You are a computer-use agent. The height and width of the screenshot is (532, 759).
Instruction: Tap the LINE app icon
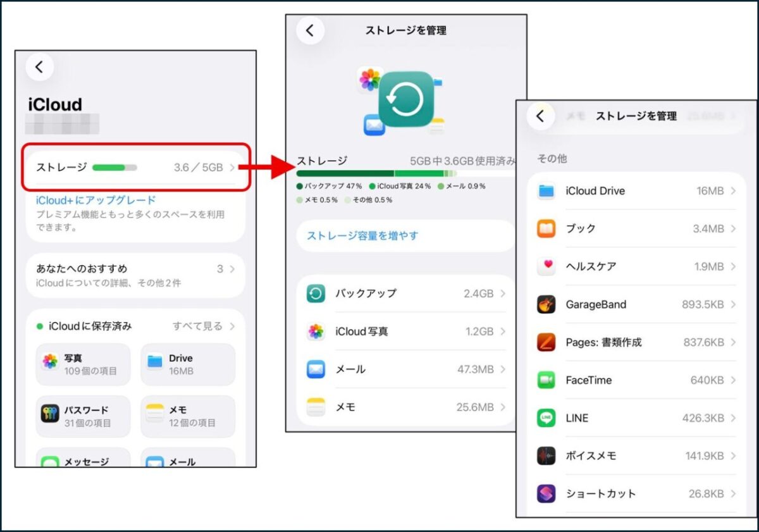click(546, 418)
